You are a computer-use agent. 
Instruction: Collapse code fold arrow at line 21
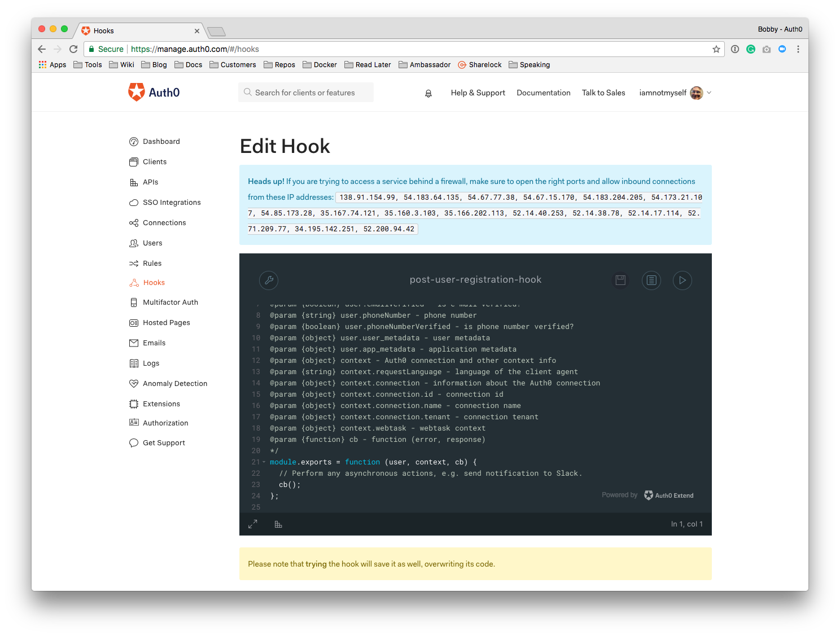264,462
